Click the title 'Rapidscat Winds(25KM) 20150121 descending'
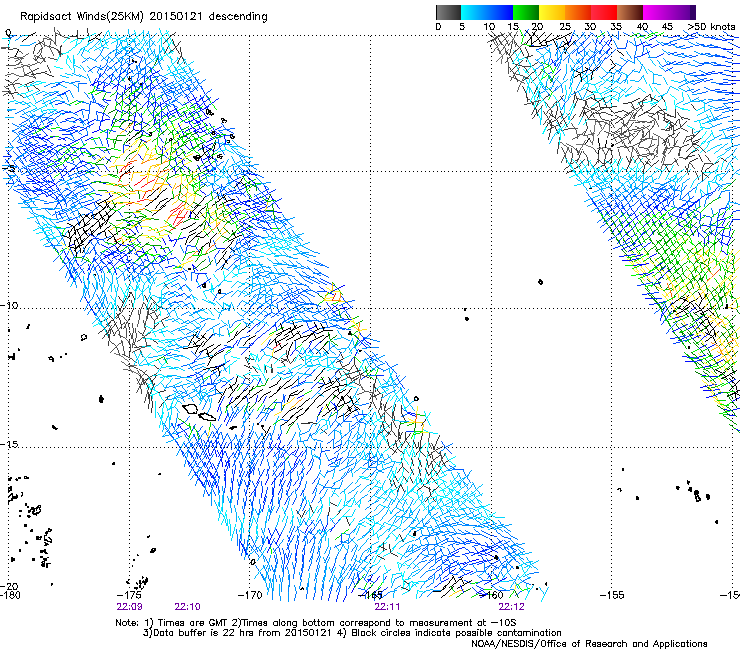 (x=143, y=17)
